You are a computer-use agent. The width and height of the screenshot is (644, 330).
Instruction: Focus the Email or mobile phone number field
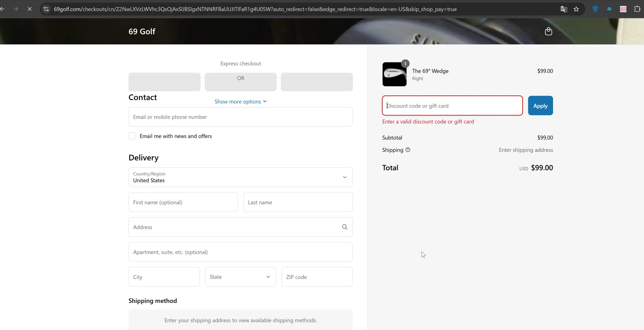(x=240, y=117)
